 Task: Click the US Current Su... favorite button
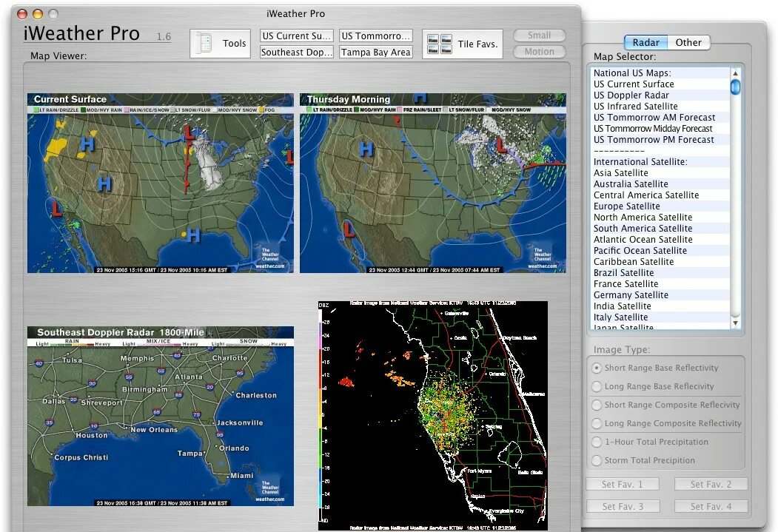[297, 36]
